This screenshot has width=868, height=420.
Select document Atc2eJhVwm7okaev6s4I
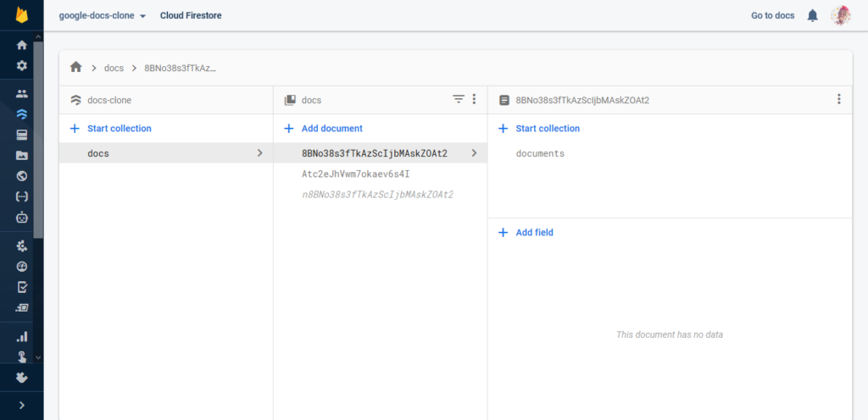[356, 174]
